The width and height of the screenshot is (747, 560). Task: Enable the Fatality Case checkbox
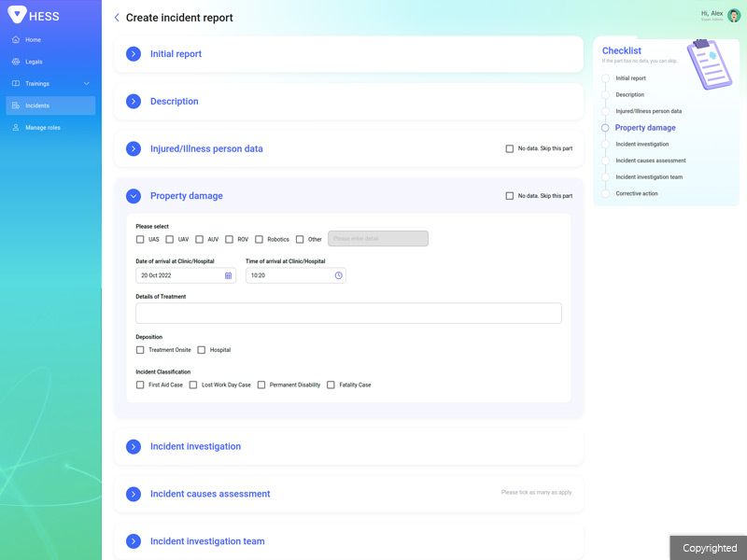331,385
